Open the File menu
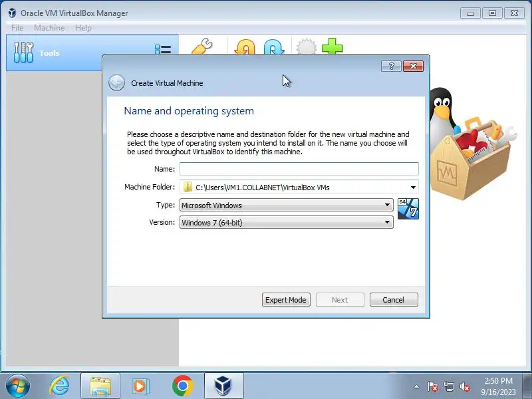532x399 pixels. pyautogui.click(x=17, y=28)
